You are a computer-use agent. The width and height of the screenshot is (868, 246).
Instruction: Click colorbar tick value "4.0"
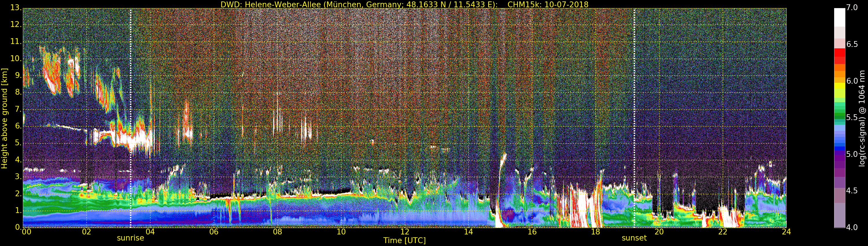click(852, 227)
